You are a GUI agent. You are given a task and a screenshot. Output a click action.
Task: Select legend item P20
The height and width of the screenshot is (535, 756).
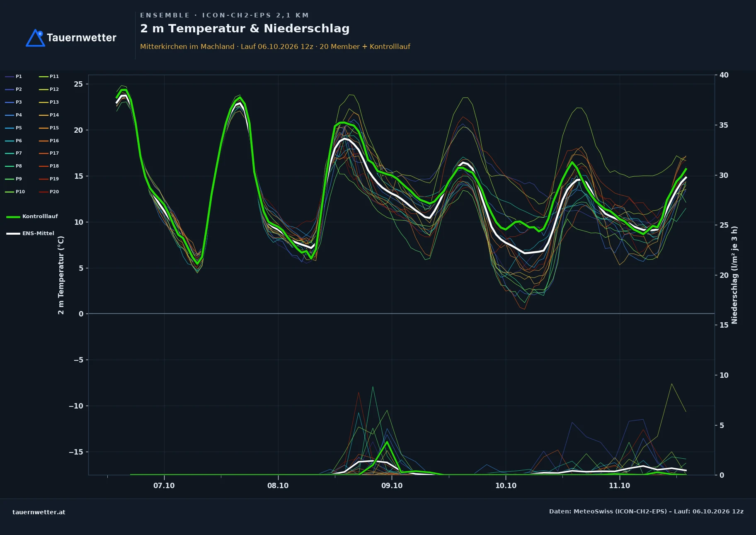(x=49, y=192)
